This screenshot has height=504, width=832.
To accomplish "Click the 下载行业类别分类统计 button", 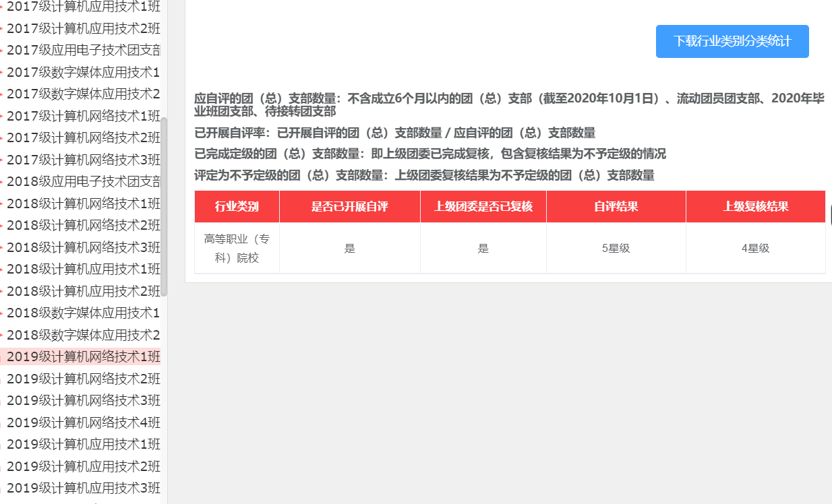I will point(732,41).
